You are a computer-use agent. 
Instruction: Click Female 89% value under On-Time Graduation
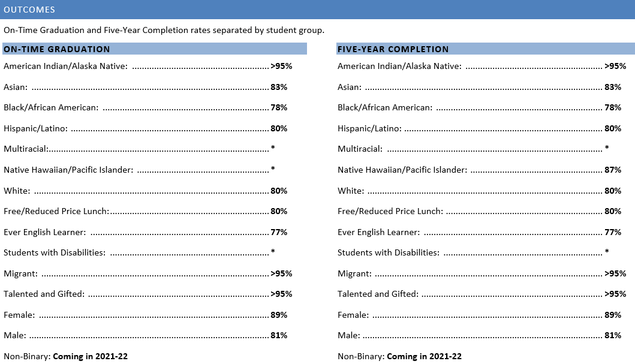click(x=279, y=315)
